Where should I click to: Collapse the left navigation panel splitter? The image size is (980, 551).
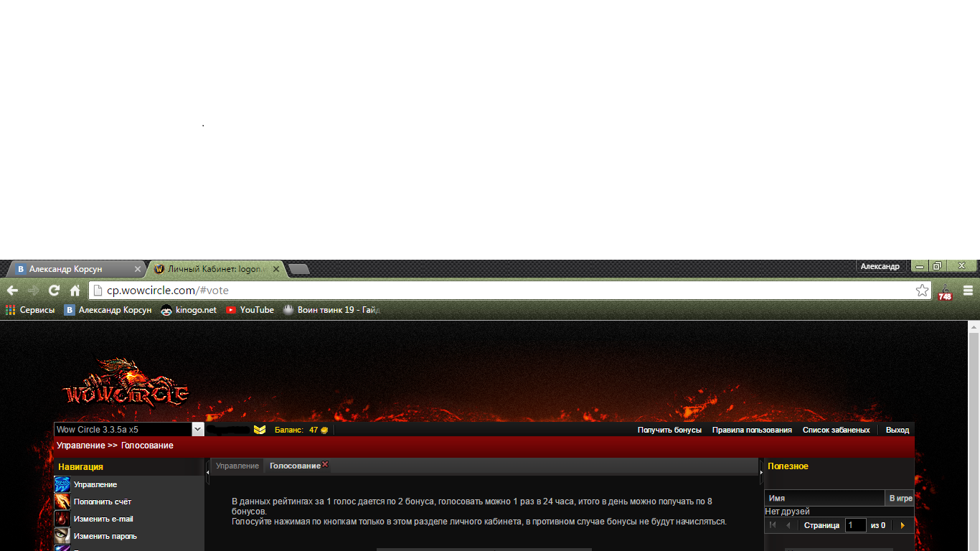tap(207, 471)
